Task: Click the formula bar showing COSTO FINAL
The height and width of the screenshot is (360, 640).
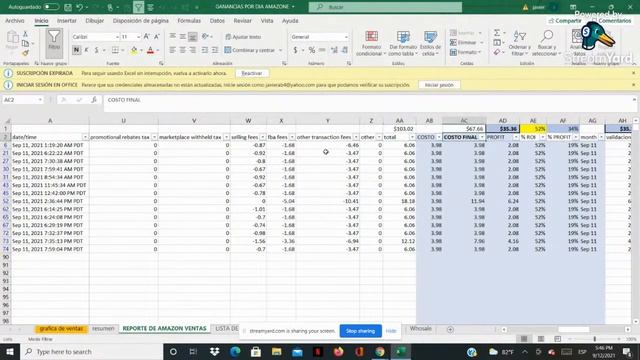Action: tap(369, 103)
